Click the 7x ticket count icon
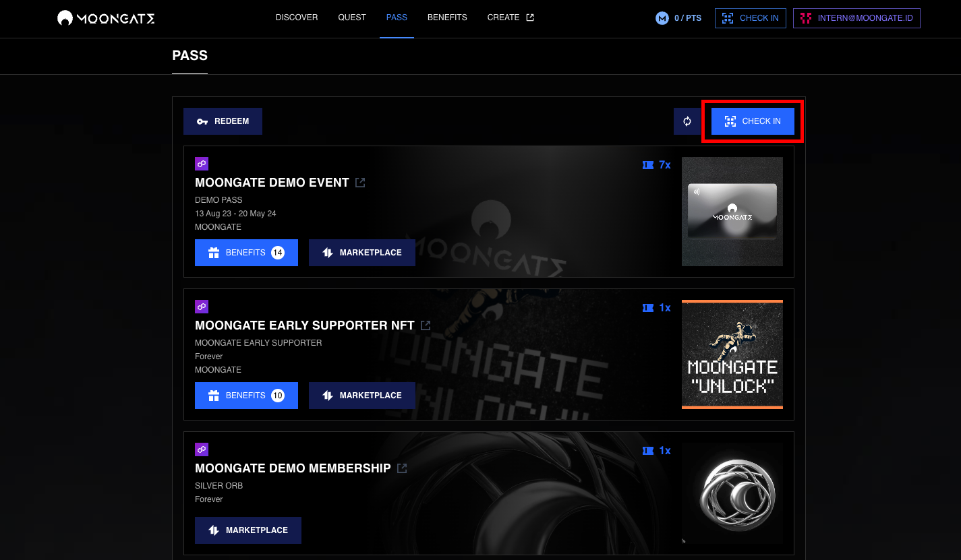This screenshot has width=961, height=560. tap(648, 164)
